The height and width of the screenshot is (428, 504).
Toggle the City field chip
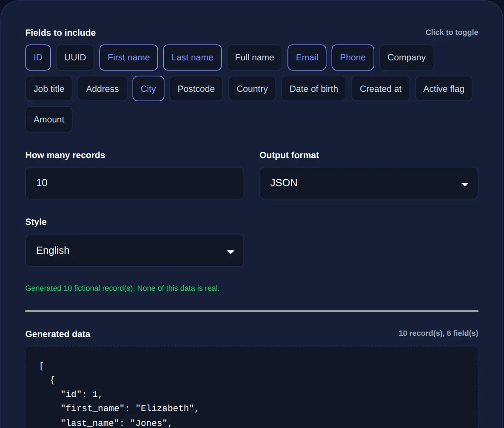148,89
